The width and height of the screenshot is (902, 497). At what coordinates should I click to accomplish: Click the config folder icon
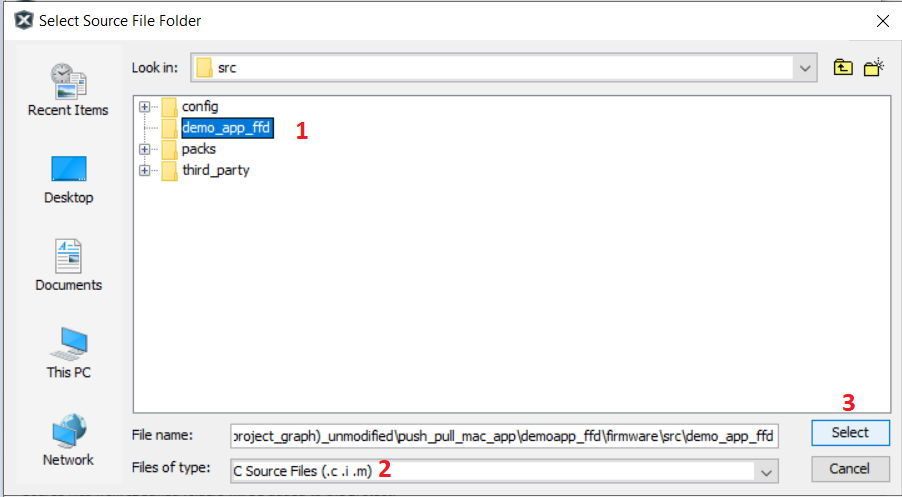coord(169,107)
